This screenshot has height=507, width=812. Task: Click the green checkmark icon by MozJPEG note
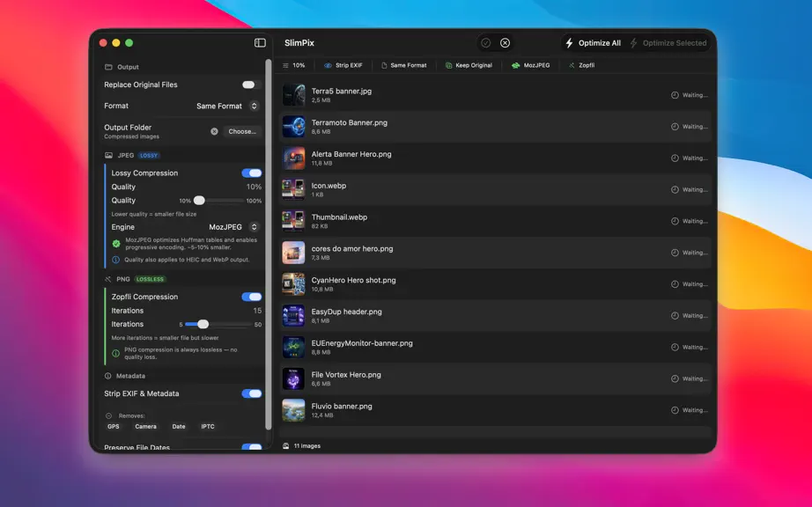[116, 243]
